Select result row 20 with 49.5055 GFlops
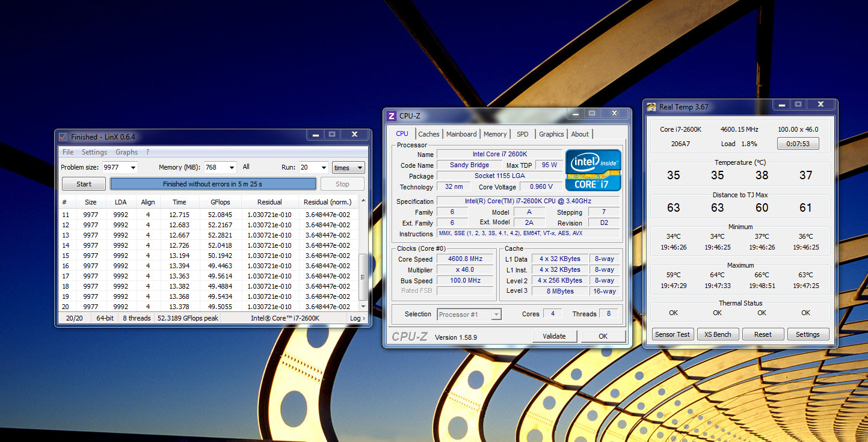 point(208,307)
